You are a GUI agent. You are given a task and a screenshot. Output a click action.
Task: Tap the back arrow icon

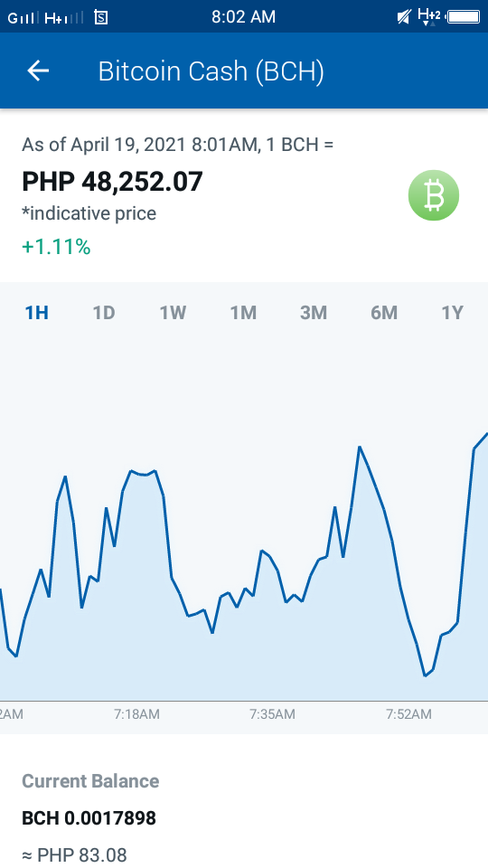tap(38, 71)
